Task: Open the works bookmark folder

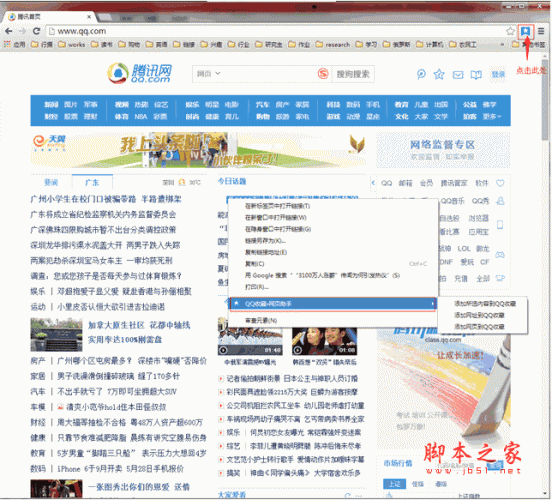Action: 72,44
